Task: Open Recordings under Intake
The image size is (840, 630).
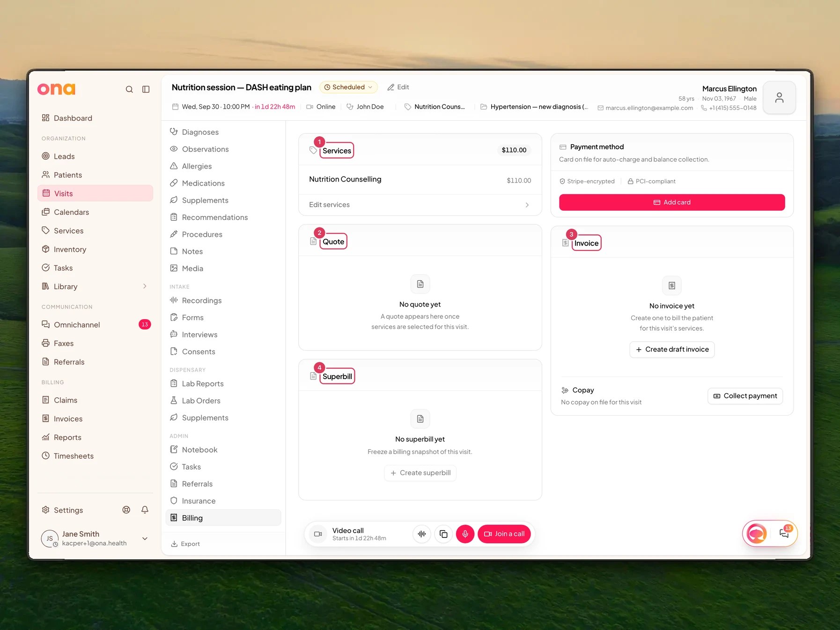Action: point(223,300)
